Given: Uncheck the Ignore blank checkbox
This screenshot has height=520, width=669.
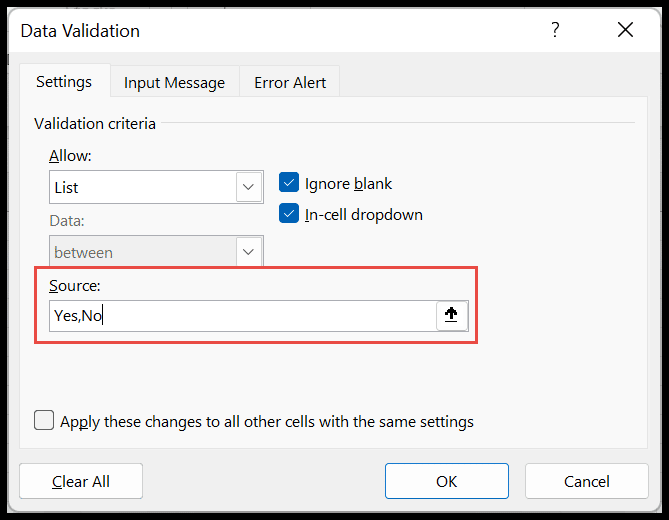Looking at the screenshot, I should pos(289,183).
